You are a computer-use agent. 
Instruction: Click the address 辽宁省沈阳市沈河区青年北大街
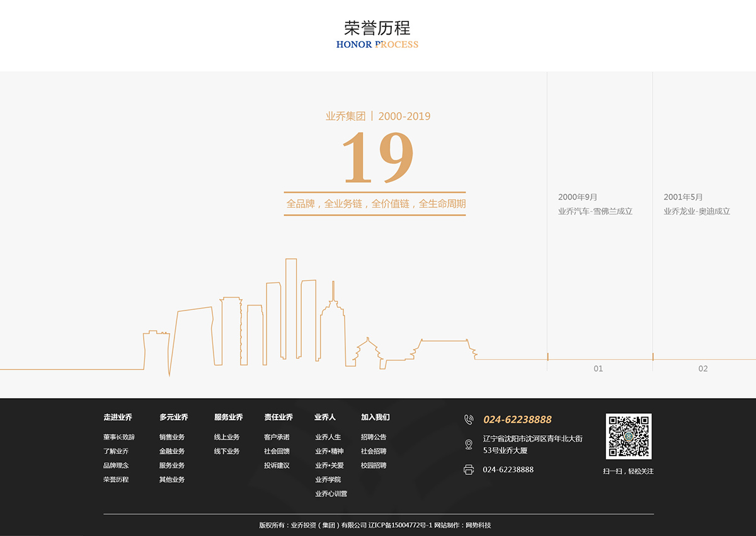[x=533, y=438]
